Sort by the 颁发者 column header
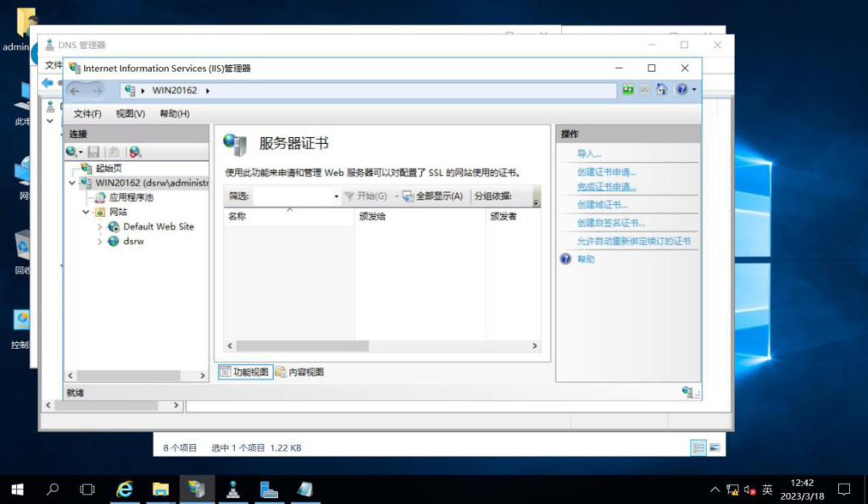This screenshot has width=868, height=504. point(513,216)
